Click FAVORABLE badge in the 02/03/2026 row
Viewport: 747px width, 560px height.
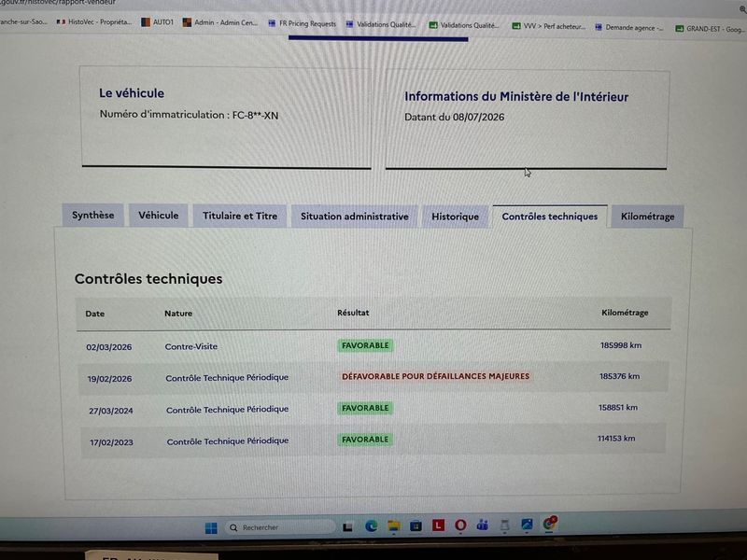tap(365, 345)
